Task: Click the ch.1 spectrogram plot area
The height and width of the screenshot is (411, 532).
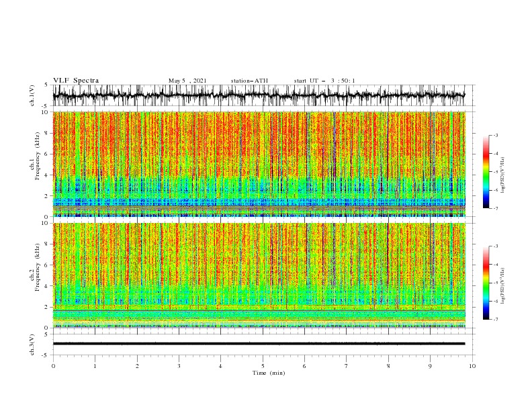Action: point(259,164)
